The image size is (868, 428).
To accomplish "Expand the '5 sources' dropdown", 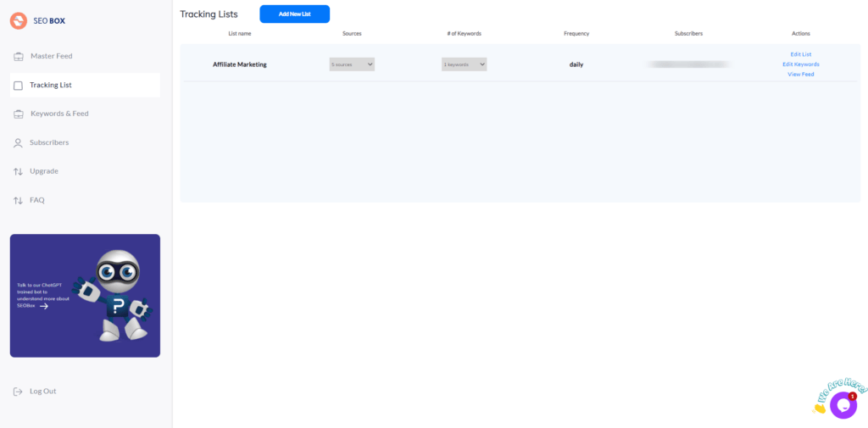I will pos(352,64).
